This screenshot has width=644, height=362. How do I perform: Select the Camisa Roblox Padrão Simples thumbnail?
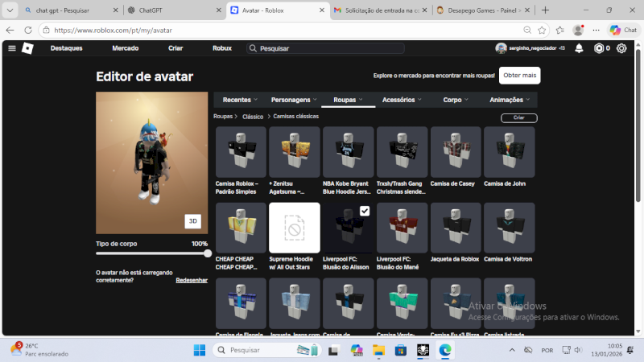pyautogui.click(x=241, y=152)
